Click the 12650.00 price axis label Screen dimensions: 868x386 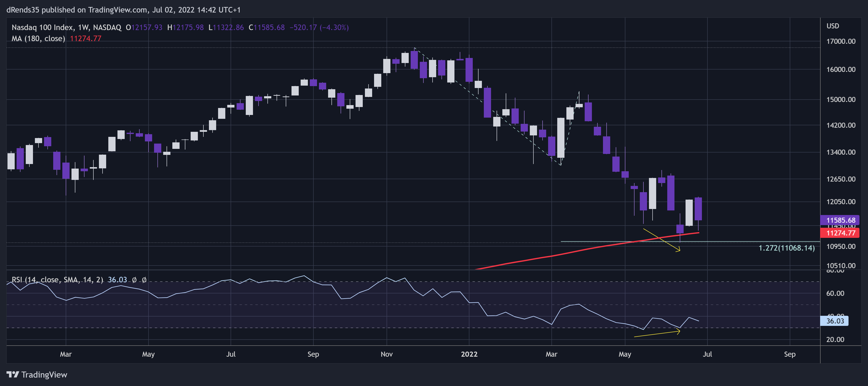[x=841, y=179]
